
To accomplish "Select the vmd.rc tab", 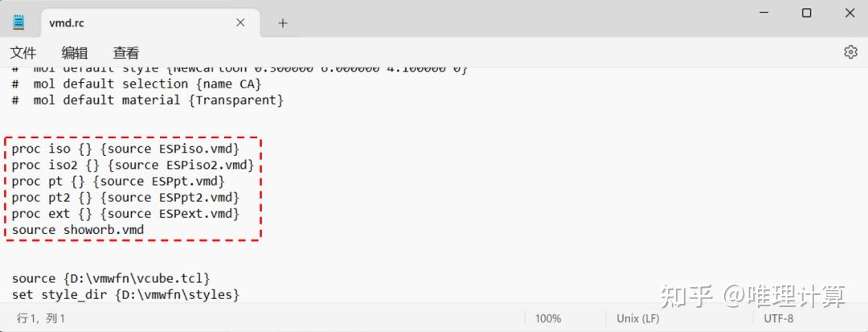I will [121, 23].
